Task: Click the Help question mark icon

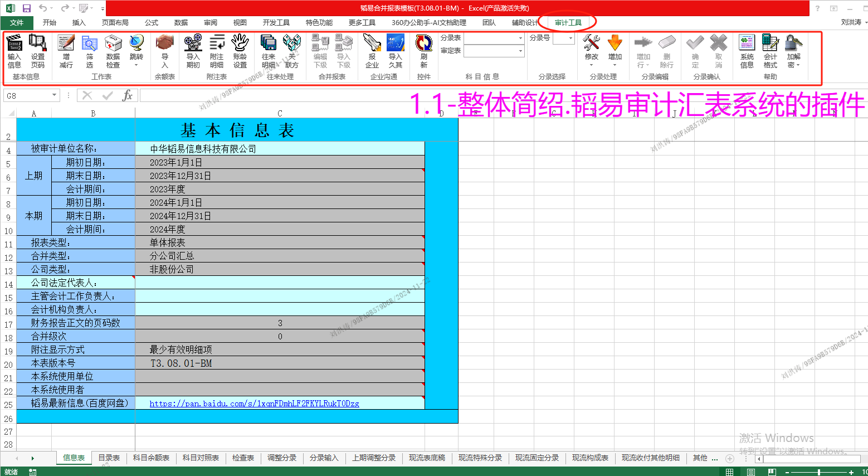Action: pos(817,8)
